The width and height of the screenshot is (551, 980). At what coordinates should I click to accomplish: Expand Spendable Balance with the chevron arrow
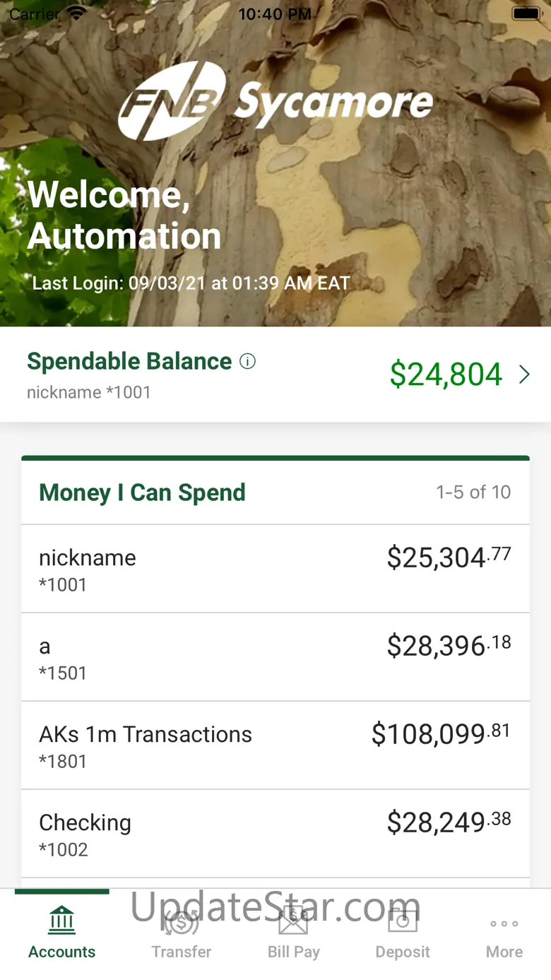tap(524, 374)
